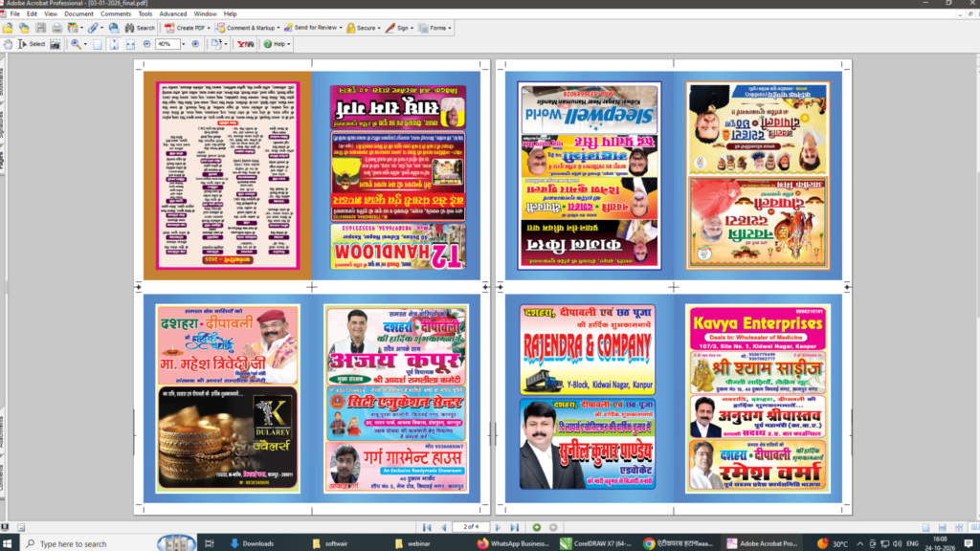Jump to the first page

coord(427,528)
